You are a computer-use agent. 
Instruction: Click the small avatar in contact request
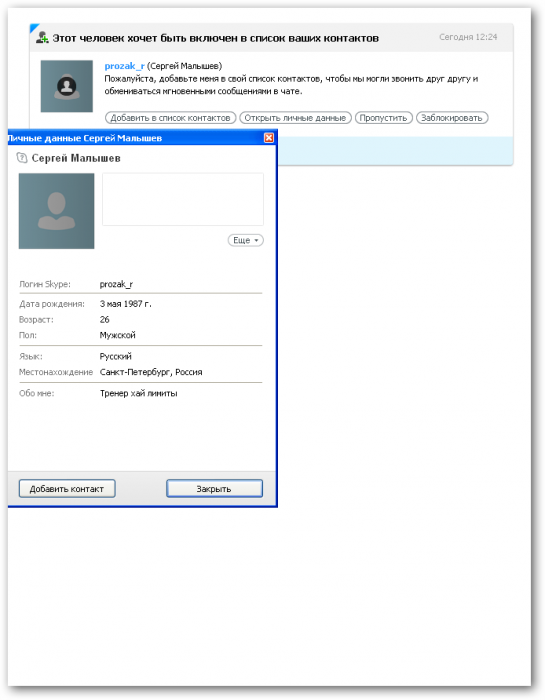[67, 86]
